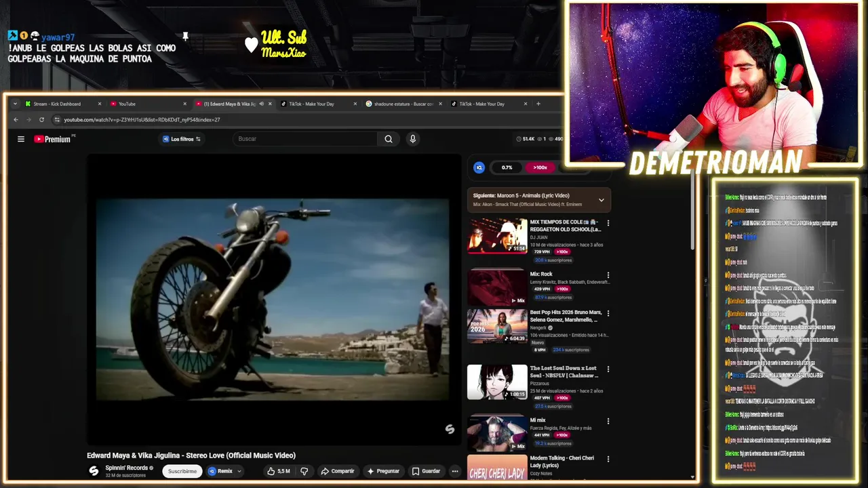Dislike the video with thumbs down
This screenshot has height=488, width=868.
(x=304, y=471)
